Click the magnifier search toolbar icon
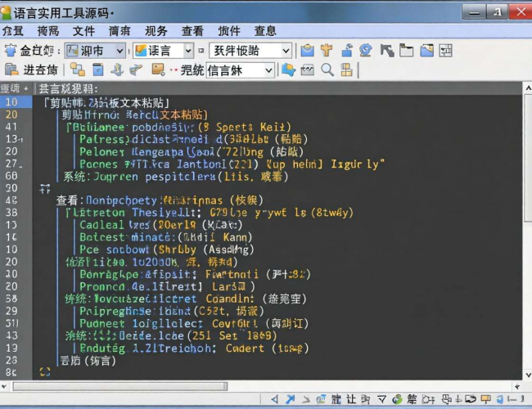Viewport: 532px width, 409px height. (327, 70)
